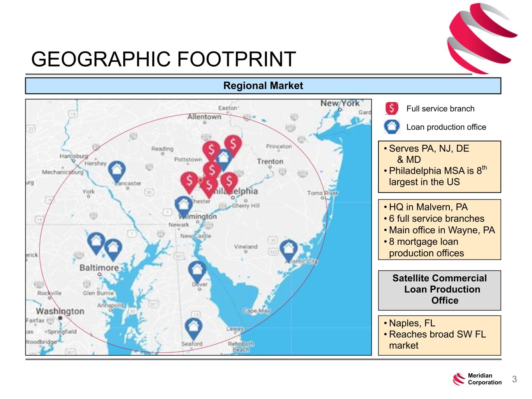Click the Cape May map label

256,311
